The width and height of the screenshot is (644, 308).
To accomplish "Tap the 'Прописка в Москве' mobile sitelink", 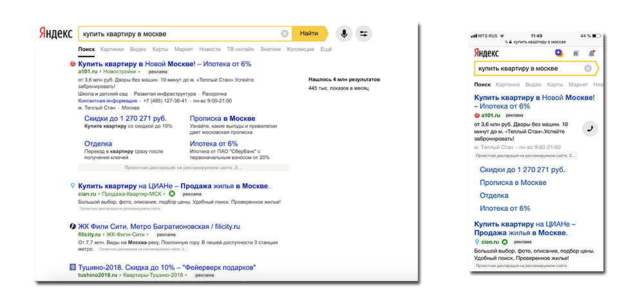I will coord(513,183).
